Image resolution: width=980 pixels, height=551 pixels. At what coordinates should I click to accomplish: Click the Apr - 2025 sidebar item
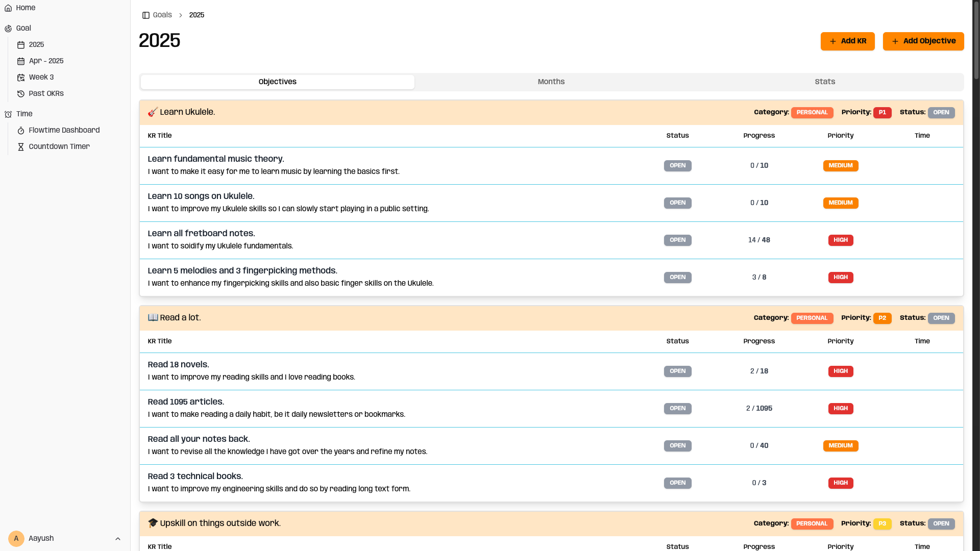coord(46,61)
